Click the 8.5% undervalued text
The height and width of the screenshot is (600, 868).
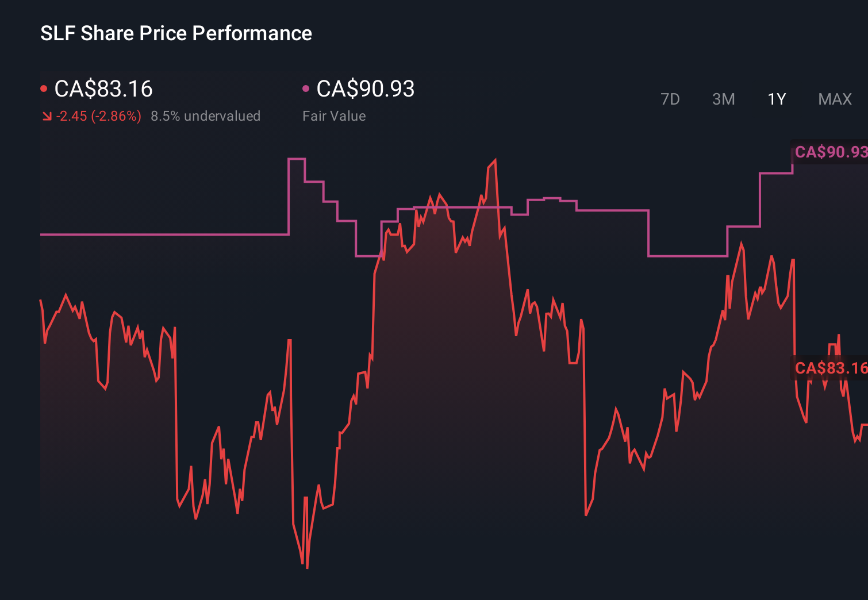tap(205, 116)
